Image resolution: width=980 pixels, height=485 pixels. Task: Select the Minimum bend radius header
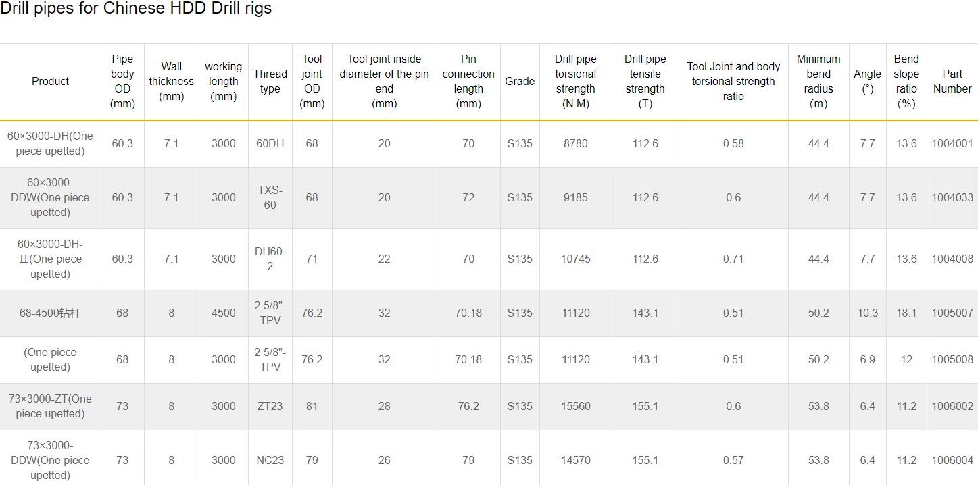tap(818, 81)
